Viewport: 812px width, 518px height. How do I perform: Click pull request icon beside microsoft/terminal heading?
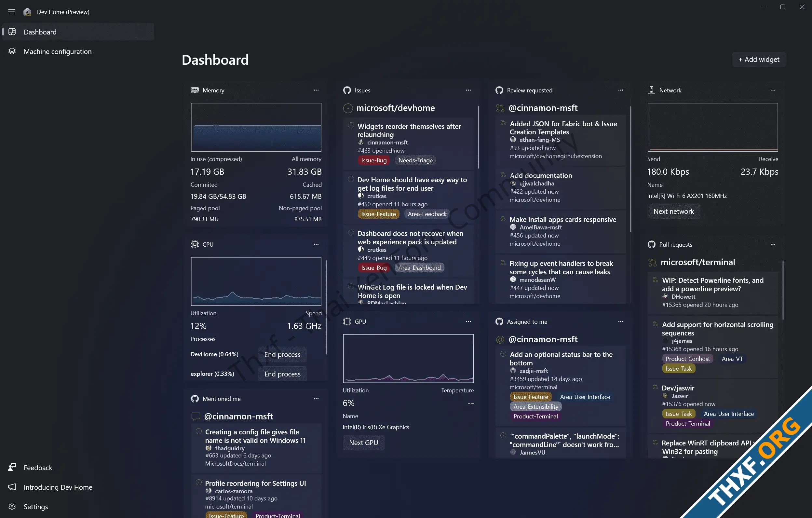[x=653, y=262]
